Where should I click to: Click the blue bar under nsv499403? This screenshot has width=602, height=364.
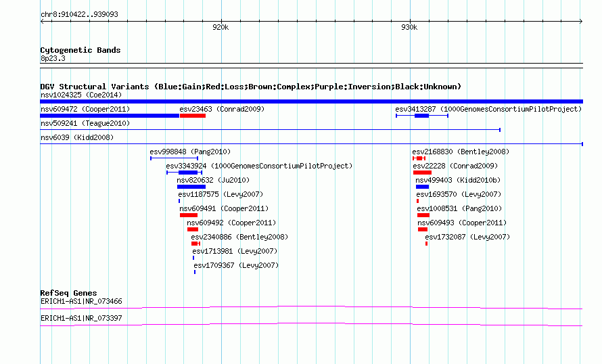(x=422, y=187)
